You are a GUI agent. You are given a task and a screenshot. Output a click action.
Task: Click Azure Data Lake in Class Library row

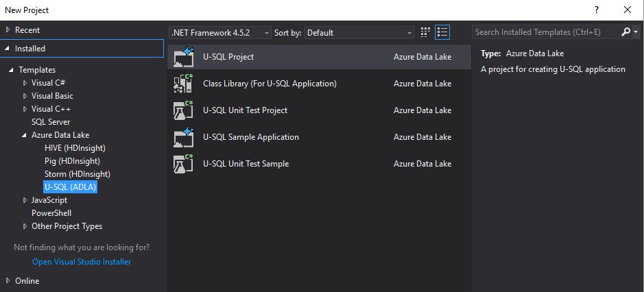coord(422,84)
